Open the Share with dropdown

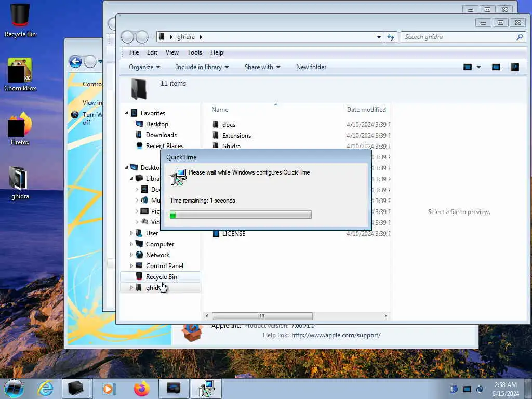pos(262,67)
